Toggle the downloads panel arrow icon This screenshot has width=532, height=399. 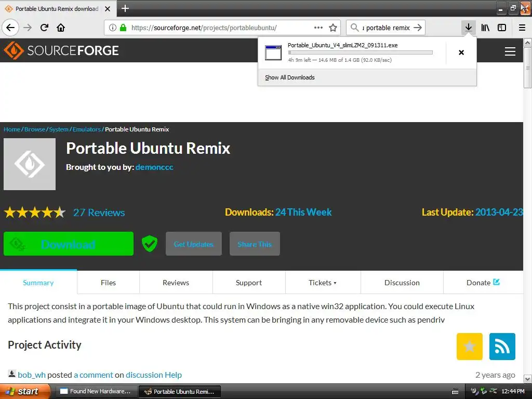click(468, 28)
